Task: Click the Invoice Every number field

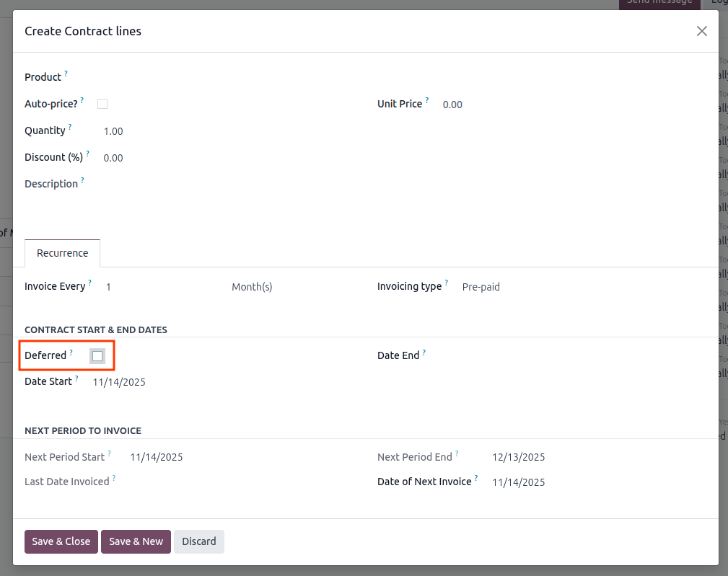Action: tap(164, 287)
